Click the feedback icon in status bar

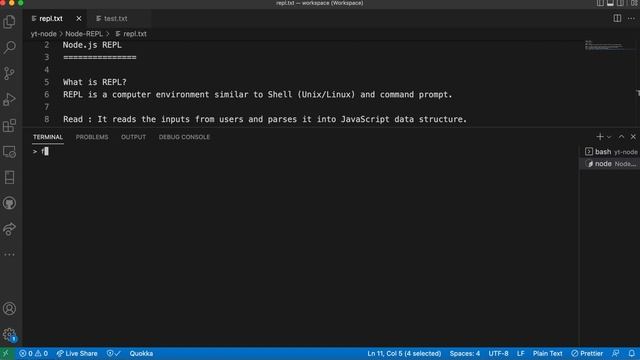(x=616, y=353)
